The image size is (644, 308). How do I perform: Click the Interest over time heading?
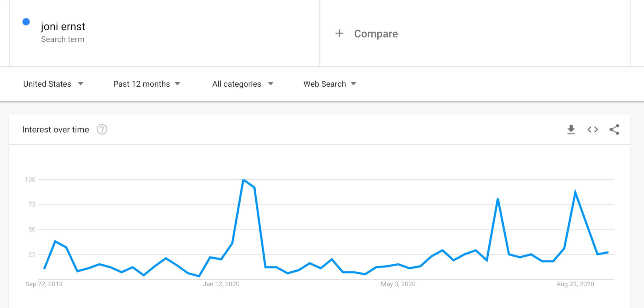coord(56,130)
